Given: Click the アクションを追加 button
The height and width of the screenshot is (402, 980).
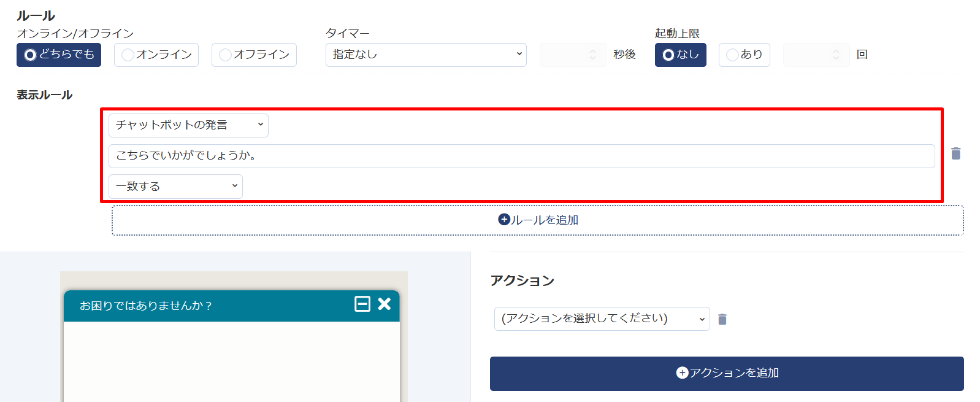Looking at the screenshot, I should pyautogui.click(x=727, y=373).
